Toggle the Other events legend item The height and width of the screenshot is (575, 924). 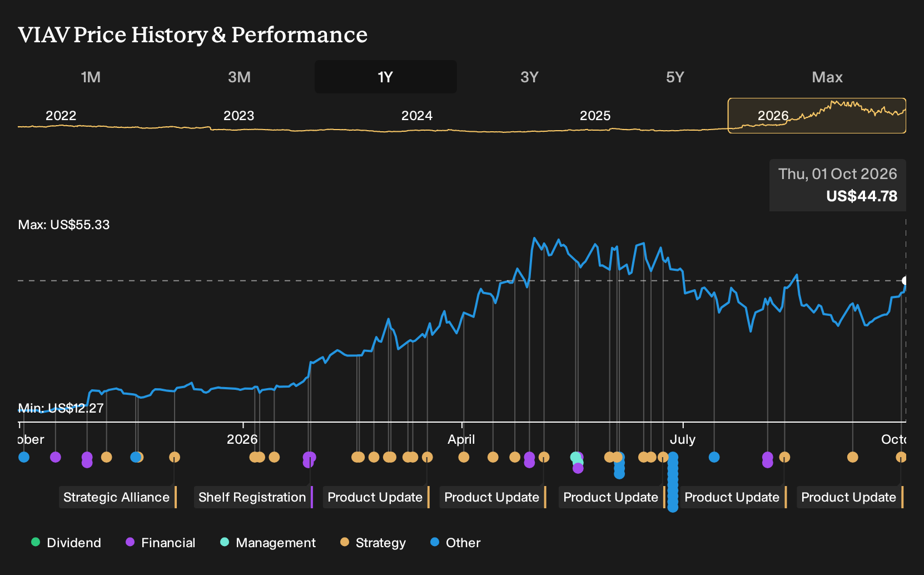point(455,542)
